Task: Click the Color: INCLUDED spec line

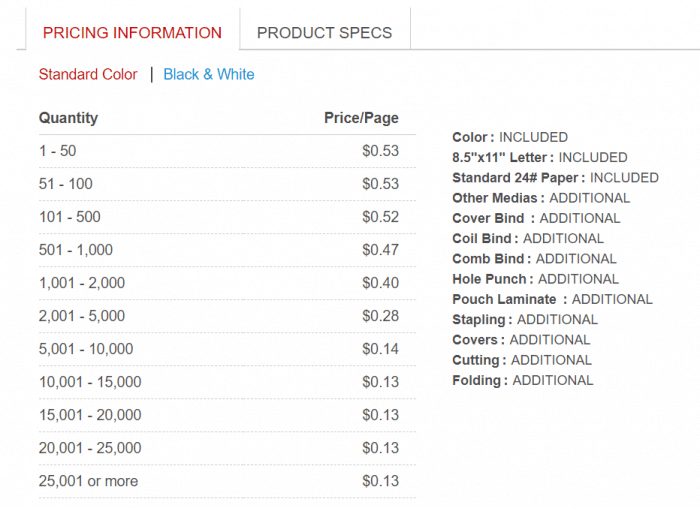Action: (x=510, y=137)
